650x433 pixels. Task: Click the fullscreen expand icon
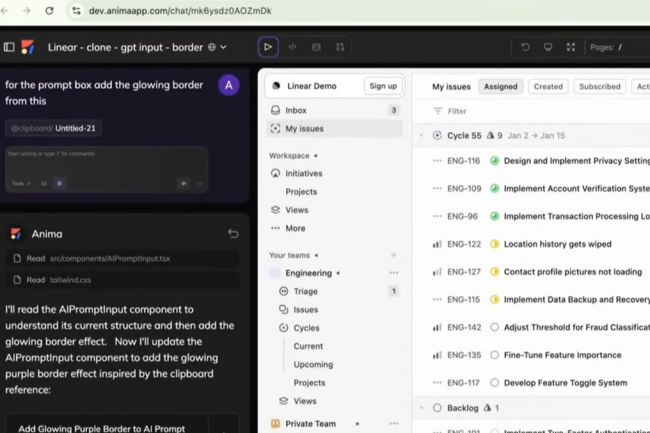coord(571,47)
